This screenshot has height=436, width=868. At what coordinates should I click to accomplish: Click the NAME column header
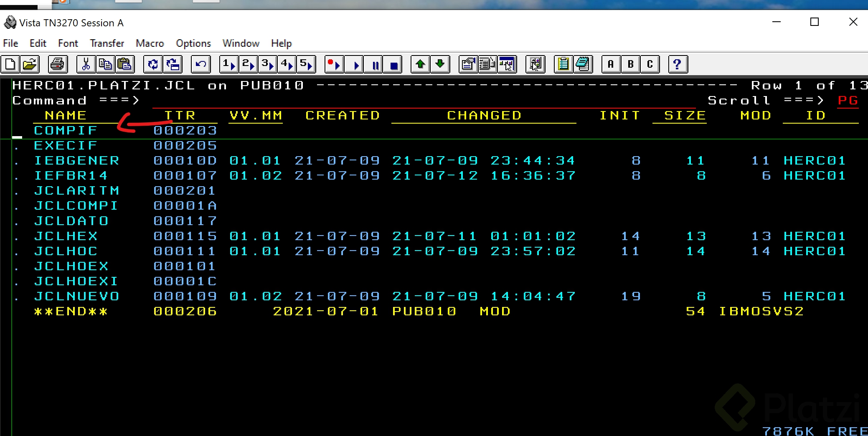click(x=66, y=116)
